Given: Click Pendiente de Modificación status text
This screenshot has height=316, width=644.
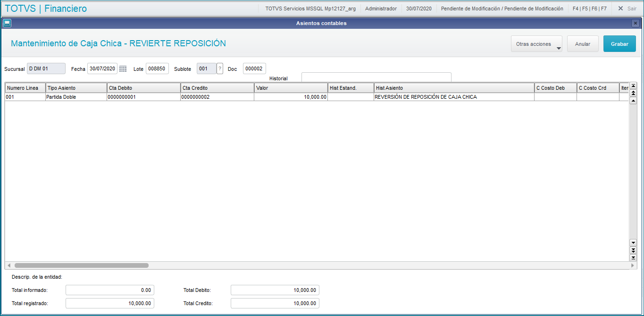Looking at the screenshot, I should (x=502, y=9).
